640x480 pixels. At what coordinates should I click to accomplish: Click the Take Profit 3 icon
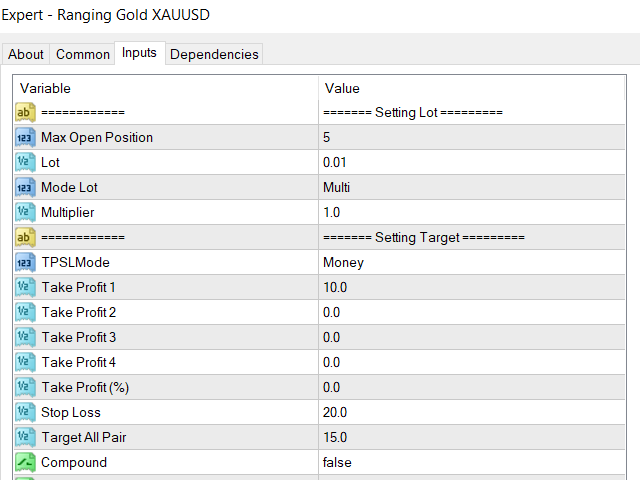(25, 337)
